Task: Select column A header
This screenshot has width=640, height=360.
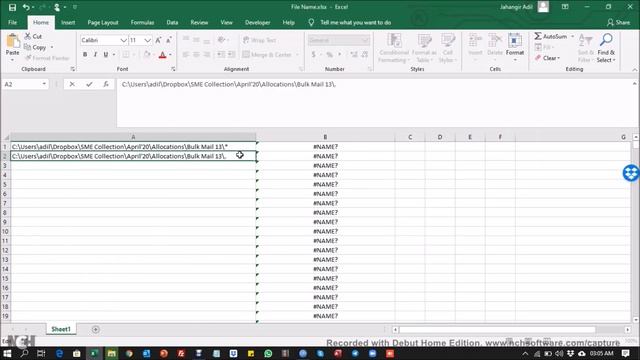Action: [x=133, y=137]
